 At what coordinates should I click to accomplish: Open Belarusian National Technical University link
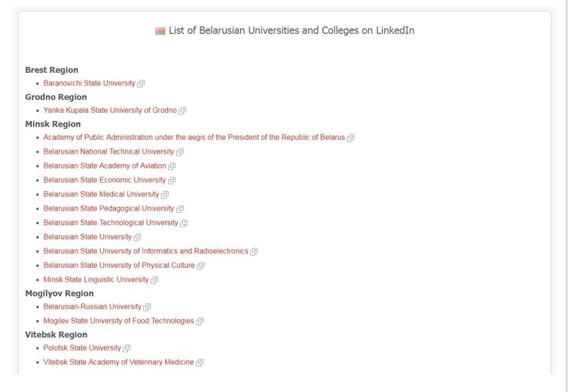[108, 152]
